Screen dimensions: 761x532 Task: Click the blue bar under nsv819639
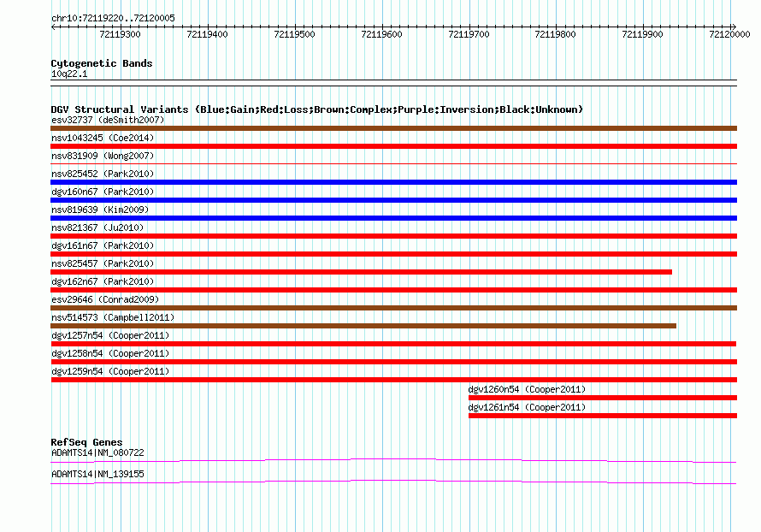393,218
